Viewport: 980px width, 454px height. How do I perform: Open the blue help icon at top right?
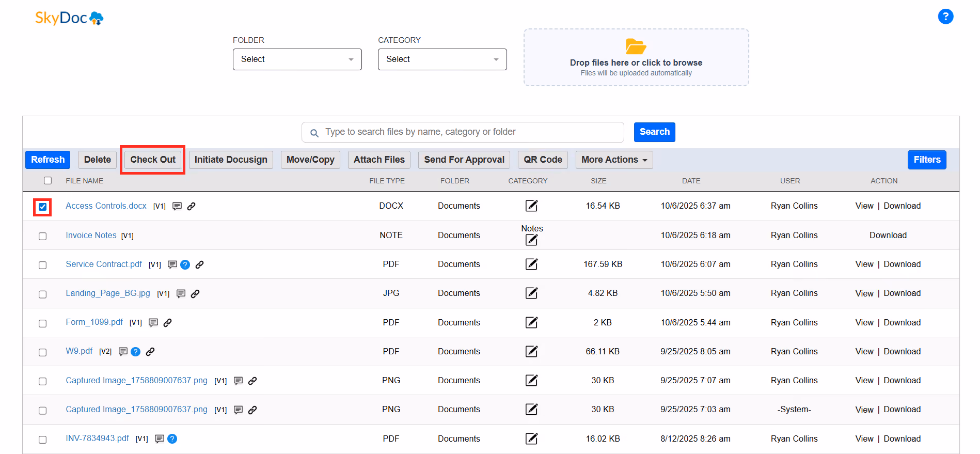(945, 17)
